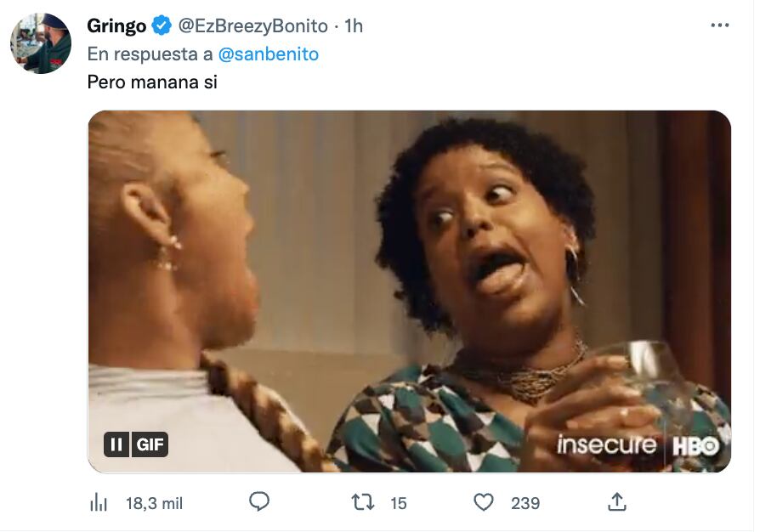
Task: Open share options for the tweet
Action: click(x=618, y=502)
